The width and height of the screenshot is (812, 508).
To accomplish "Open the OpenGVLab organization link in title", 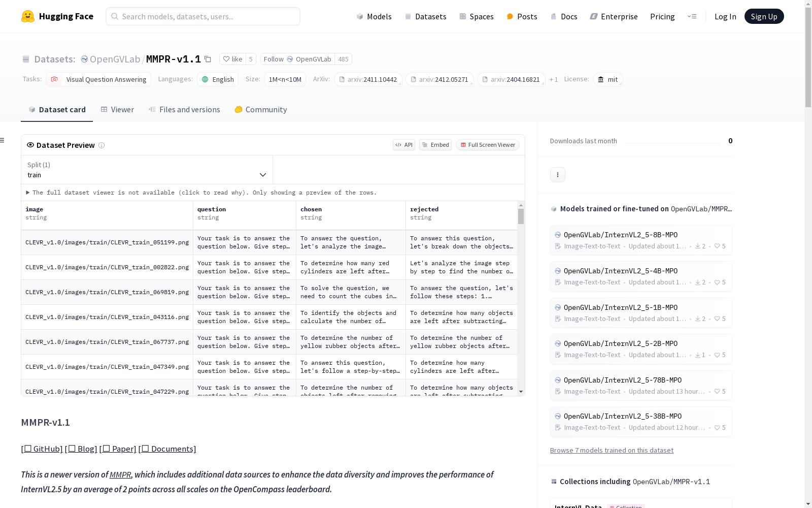I will [115, 59].
